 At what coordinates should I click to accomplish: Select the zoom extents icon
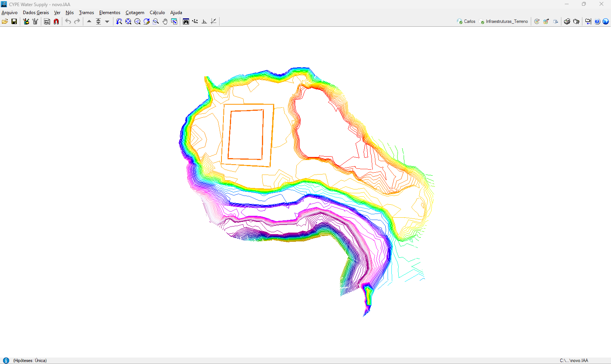[x=128, y=21]
